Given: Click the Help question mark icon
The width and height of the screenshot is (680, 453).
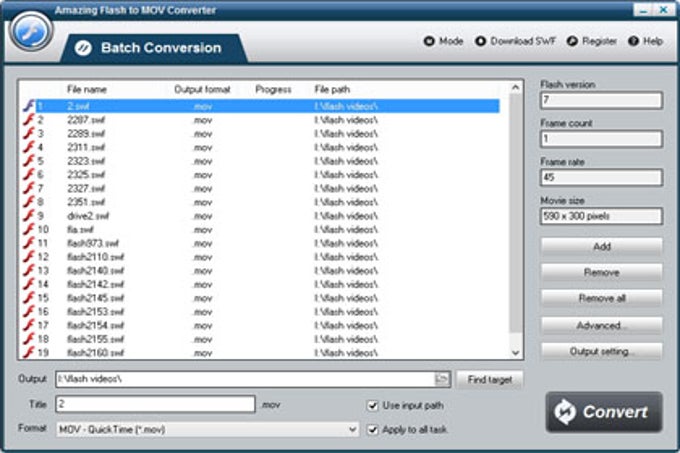Looking at the screenshot, I should click(633, 41).
